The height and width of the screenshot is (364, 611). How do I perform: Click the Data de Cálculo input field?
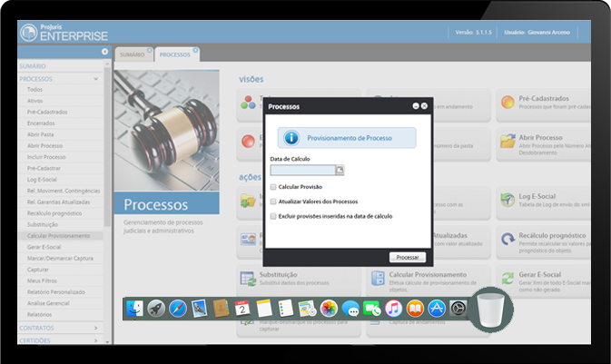(303, 170)
